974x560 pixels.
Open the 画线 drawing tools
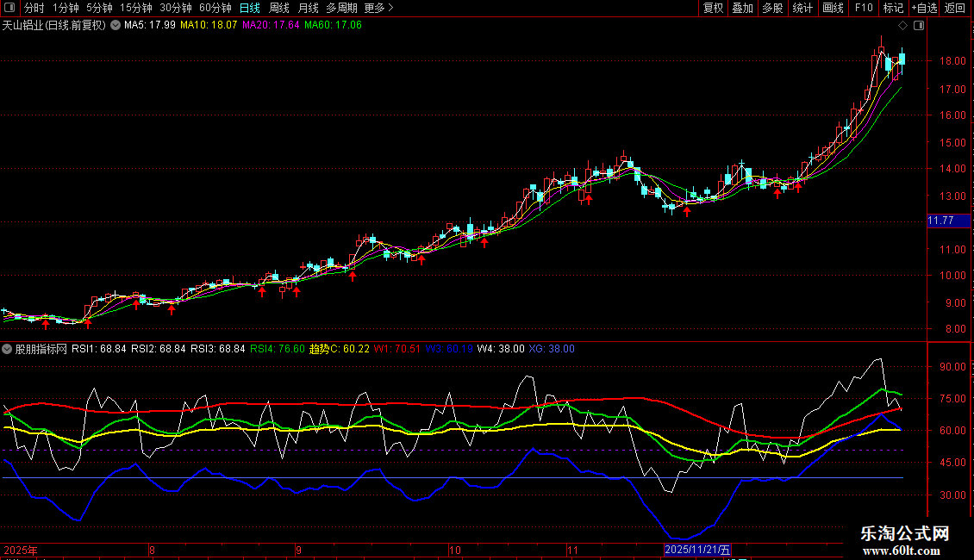pos(833,8)
